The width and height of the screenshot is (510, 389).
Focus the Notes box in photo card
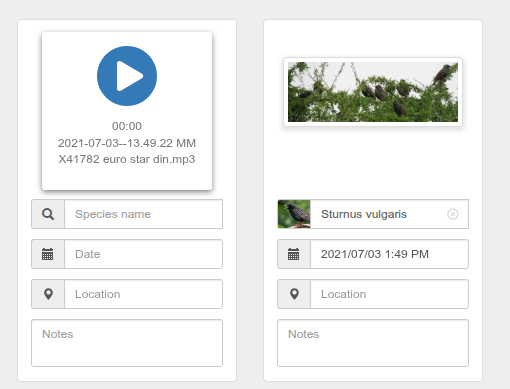click(x=373, y=343)
